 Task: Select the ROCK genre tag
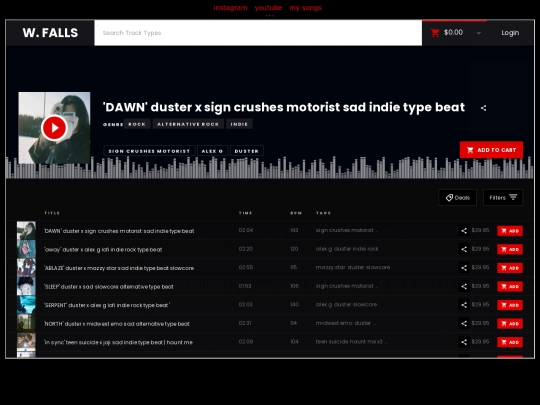pos(137,124)
